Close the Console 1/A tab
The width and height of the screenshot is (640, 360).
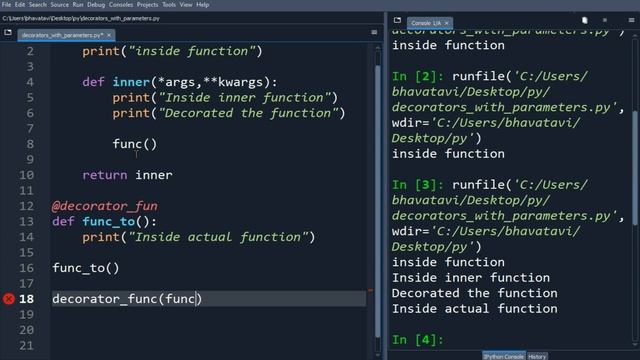[447, 23]
